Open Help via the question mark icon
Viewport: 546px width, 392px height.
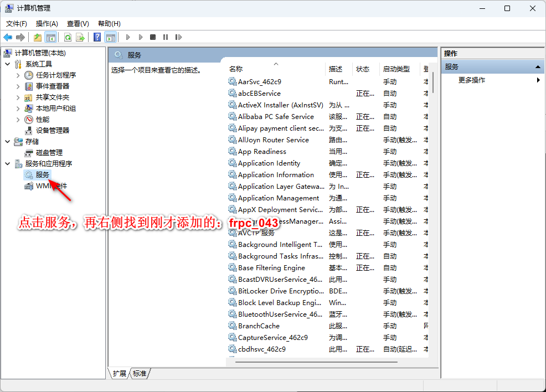pyautogui.click(x=97, y=37)
